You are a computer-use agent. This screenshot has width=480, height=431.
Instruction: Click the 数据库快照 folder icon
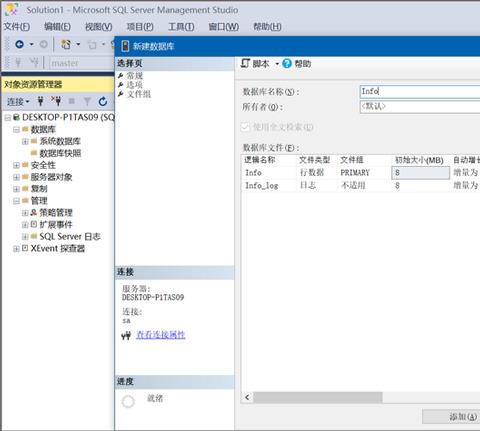pos(34,153)
